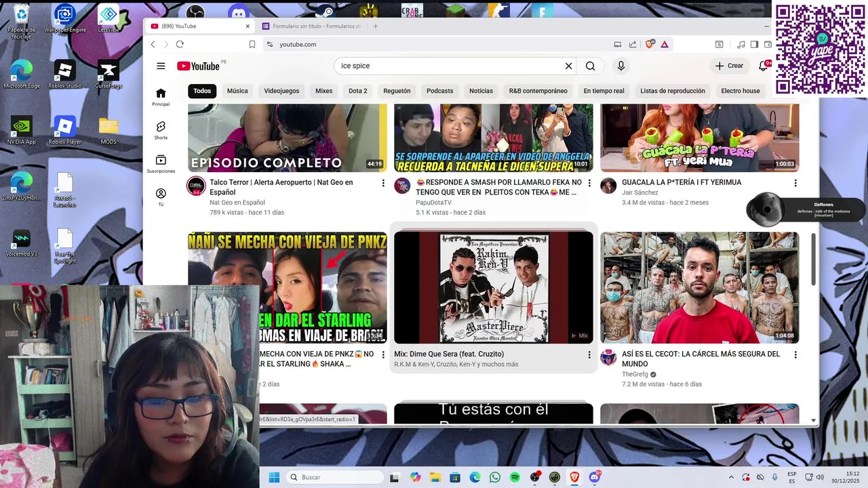Select the Mixes filter chip
Viewport: 868px width, 488px height.
[324, 91]
